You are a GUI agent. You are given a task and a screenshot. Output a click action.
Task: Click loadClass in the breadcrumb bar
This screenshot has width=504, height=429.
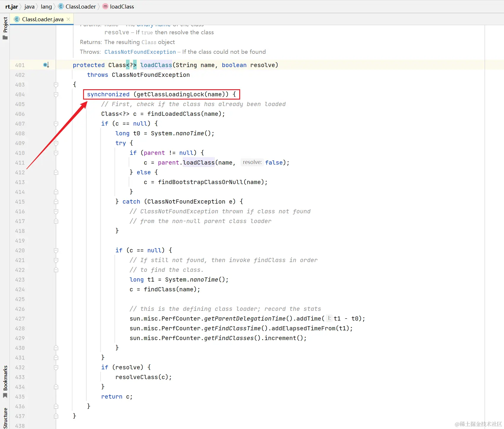122,6
